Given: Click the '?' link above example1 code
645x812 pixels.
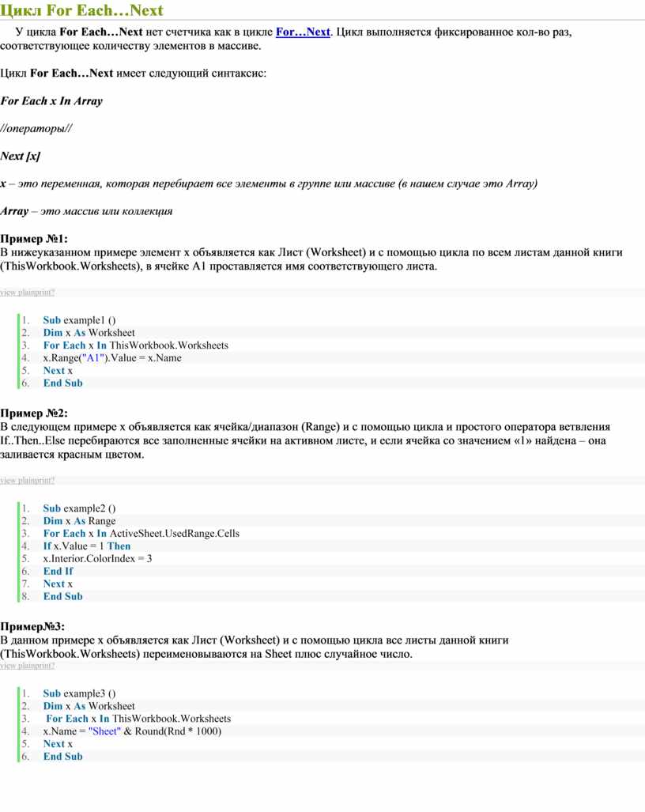Looking at the screenshot, I should 53,292.
